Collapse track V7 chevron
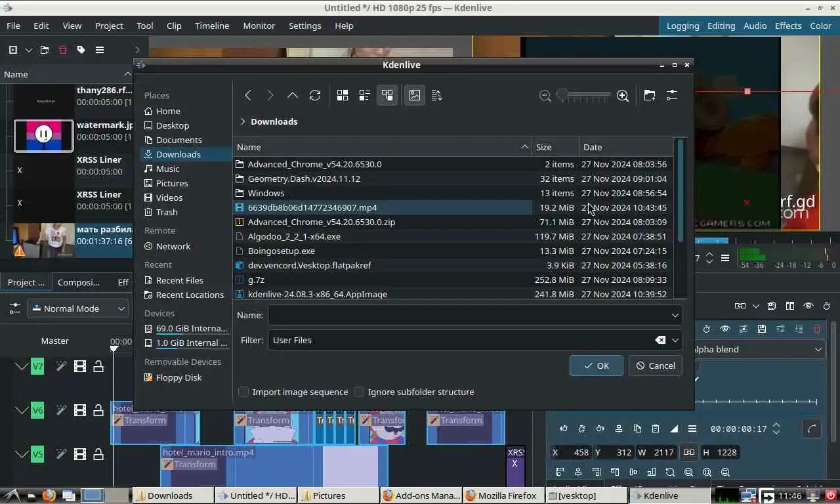The image size is (840, 504). [x=22, y=366]
